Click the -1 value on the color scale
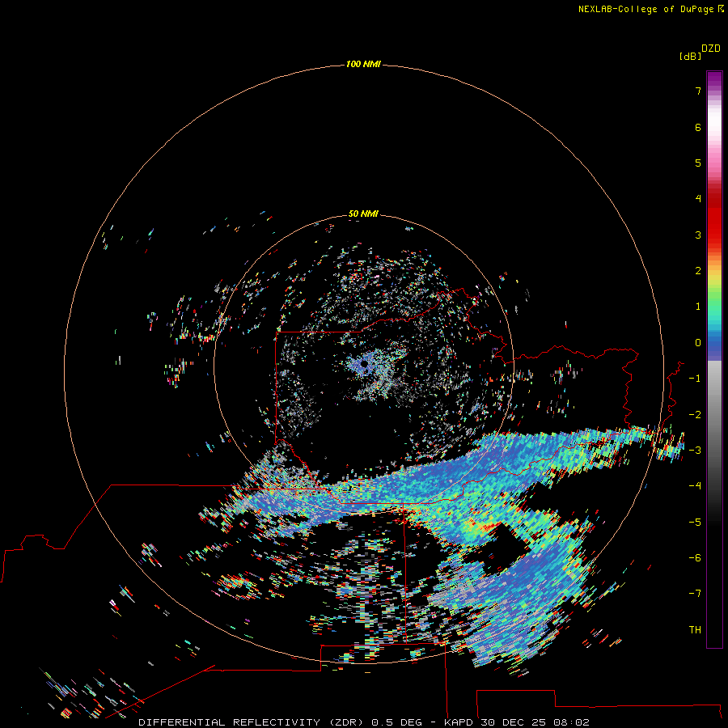 point(695,379)
